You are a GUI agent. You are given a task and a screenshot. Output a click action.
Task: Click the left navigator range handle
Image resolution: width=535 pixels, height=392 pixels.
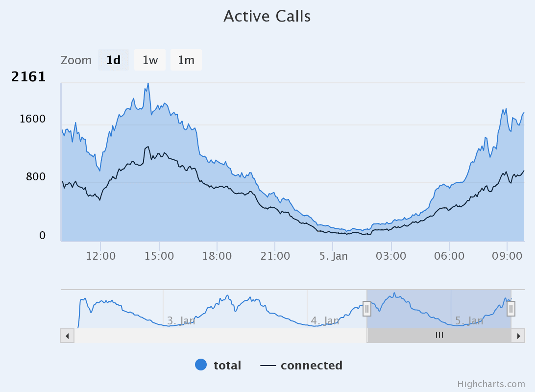coord(366,309)
